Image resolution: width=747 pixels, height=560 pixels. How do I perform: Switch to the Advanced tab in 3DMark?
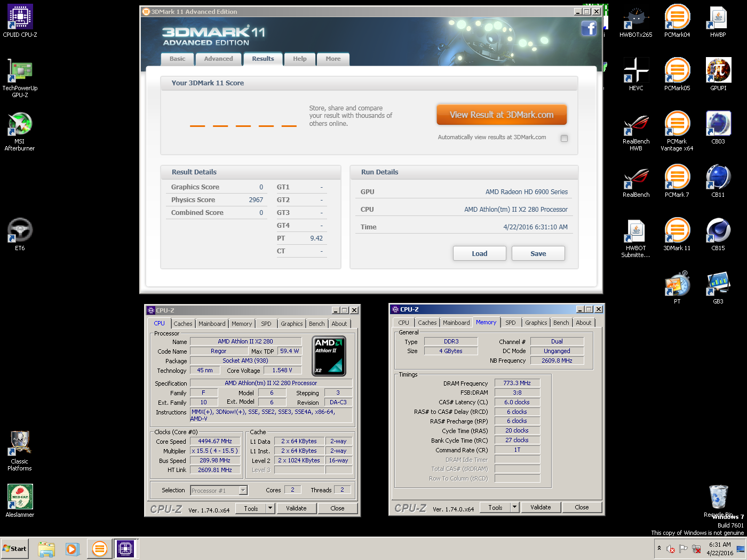click(219, 59)
